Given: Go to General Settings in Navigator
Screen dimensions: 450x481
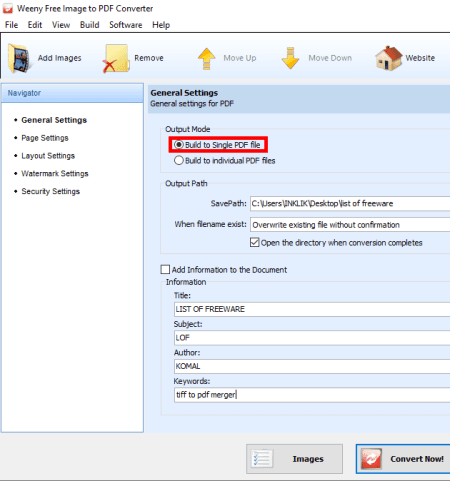Looking at the screenshot, I should (54, 120).
